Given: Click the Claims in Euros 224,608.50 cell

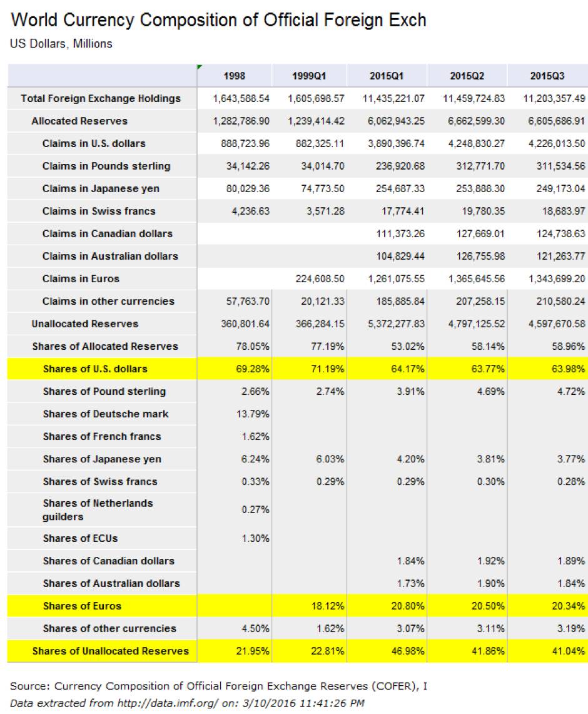Looking at the screenshot, I should tap(310, 278).
